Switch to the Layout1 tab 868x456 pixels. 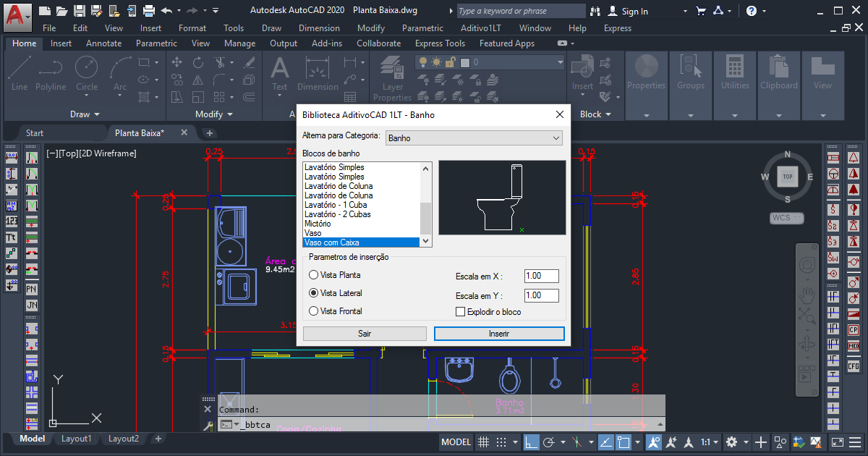coord(76,439)
